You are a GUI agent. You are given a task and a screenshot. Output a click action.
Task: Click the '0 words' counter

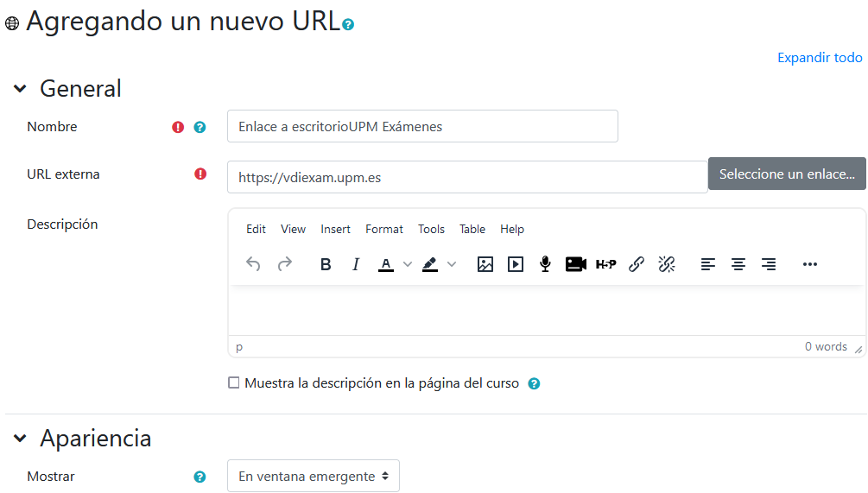tap(826, 347)
